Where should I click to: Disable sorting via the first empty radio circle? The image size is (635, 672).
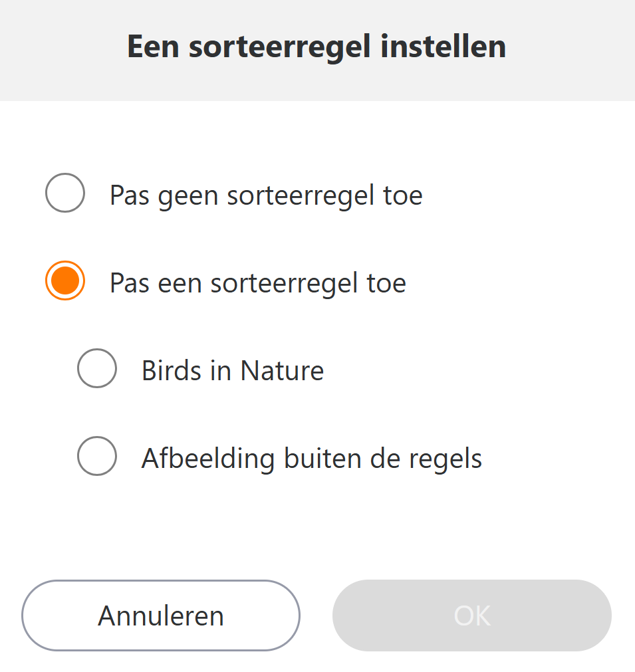pyautogui.click(x=65, y=193)
